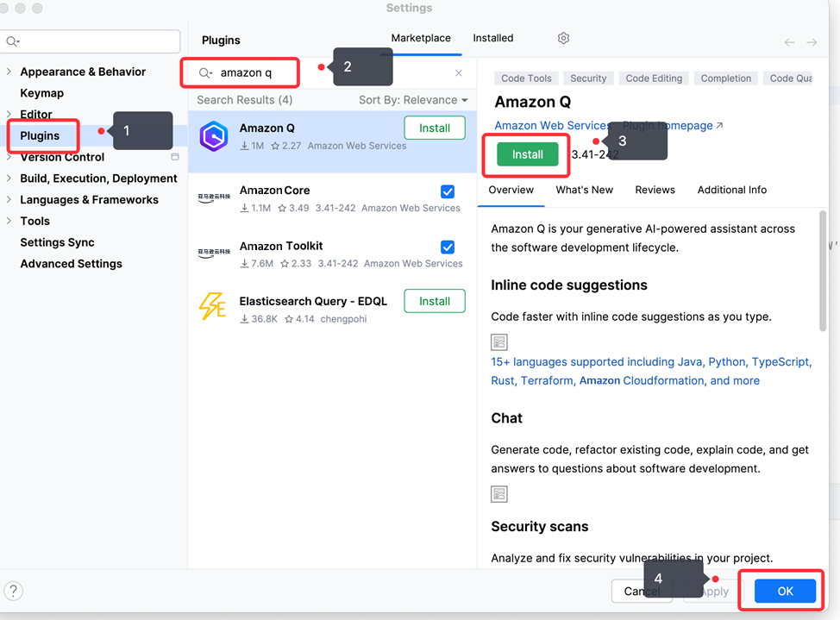The height and width of the screenshot is (620, 840).
Task: Select the Amazon Core result row
Action: [x=332, y=199]
